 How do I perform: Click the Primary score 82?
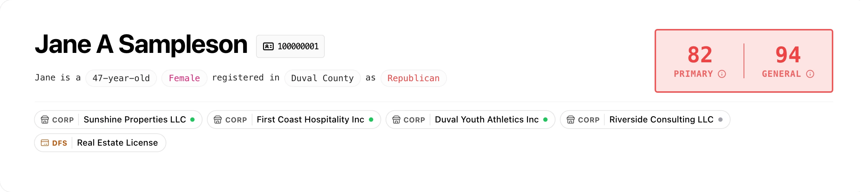pyautogui.click(x=700, y=55)
